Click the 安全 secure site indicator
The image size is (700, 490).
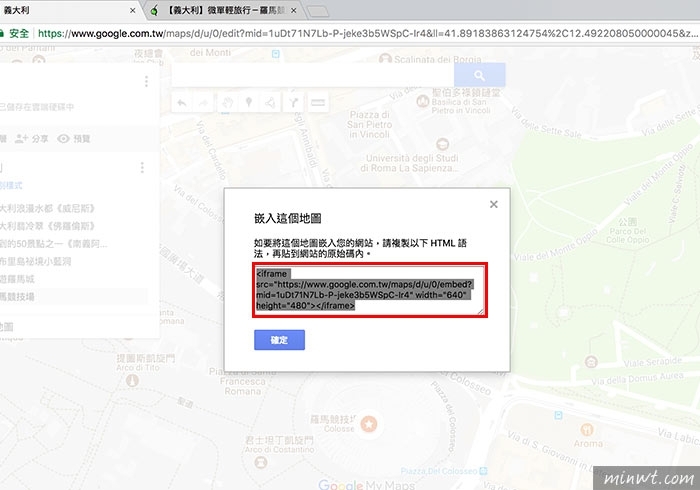coord(15,33)
